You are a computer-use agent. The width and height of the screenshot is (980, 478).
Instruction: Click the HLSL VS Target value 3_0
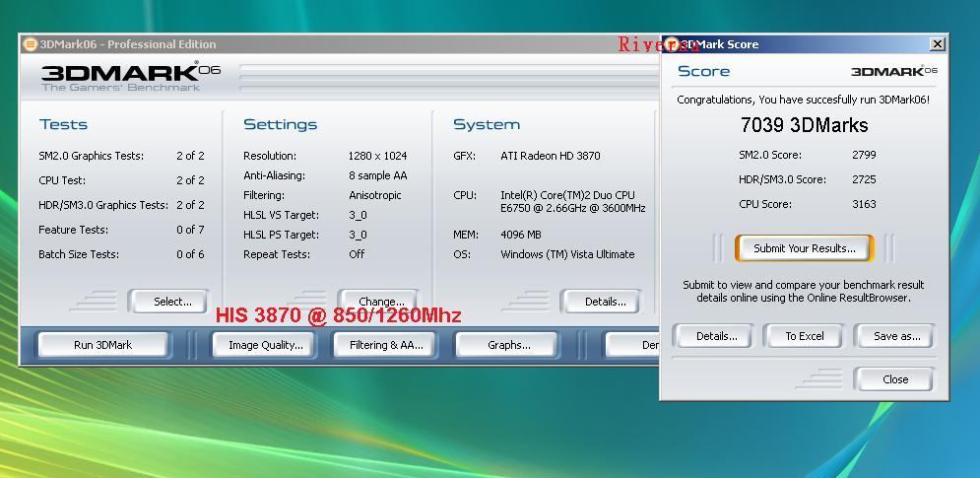(358, 215)
